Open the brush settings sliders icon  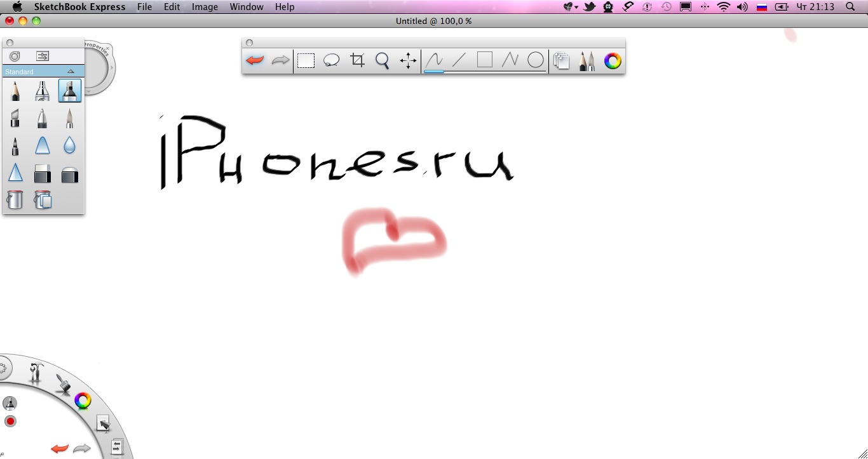(43, 56)
